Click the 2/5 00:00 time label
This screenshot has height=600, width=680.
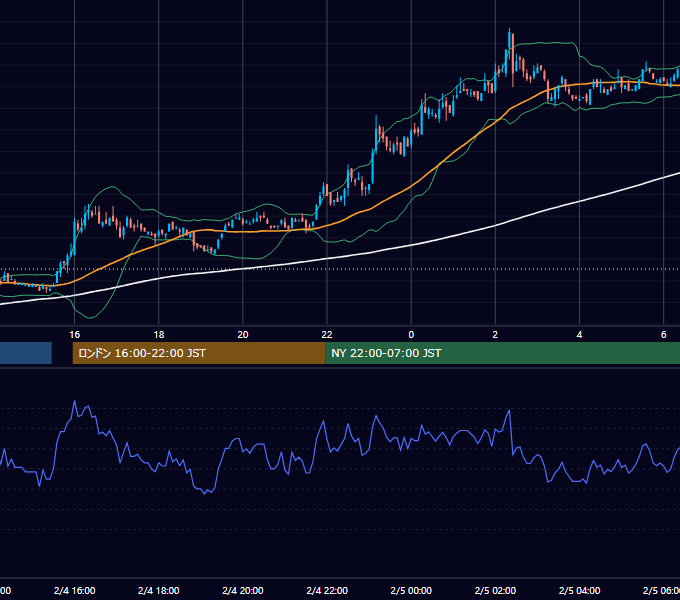tap(411, 590)
